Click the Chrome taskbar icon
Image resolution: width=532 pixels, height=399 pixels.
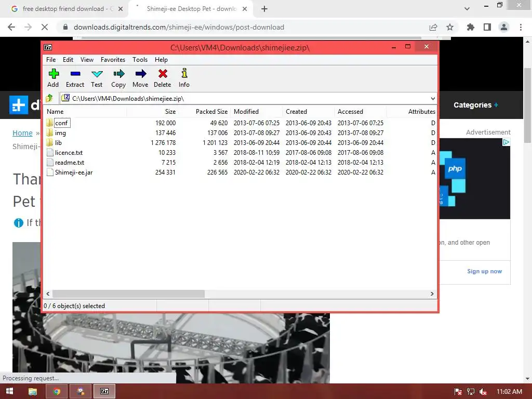(x=57, y=392)
